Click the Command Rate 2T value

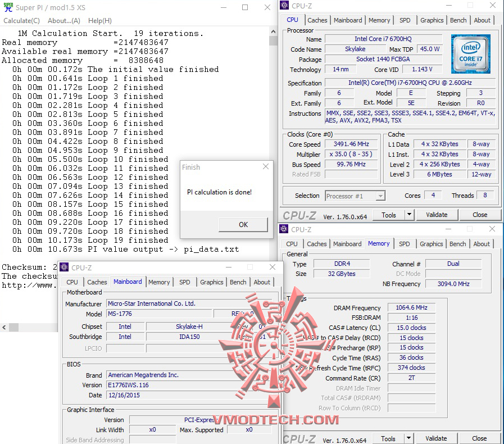pos(411,378)
